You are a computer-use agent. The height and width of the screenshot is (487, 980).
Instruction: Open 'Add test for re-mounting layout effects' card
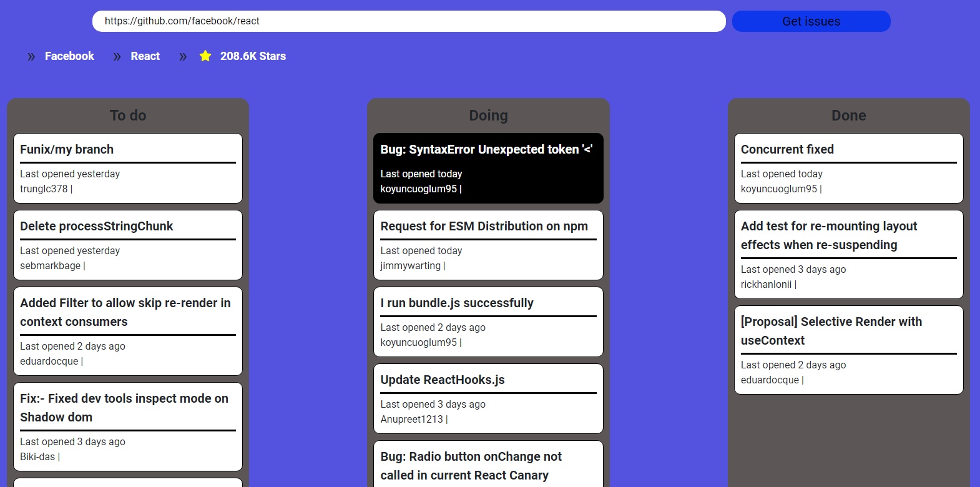click(x=849, y=254)
